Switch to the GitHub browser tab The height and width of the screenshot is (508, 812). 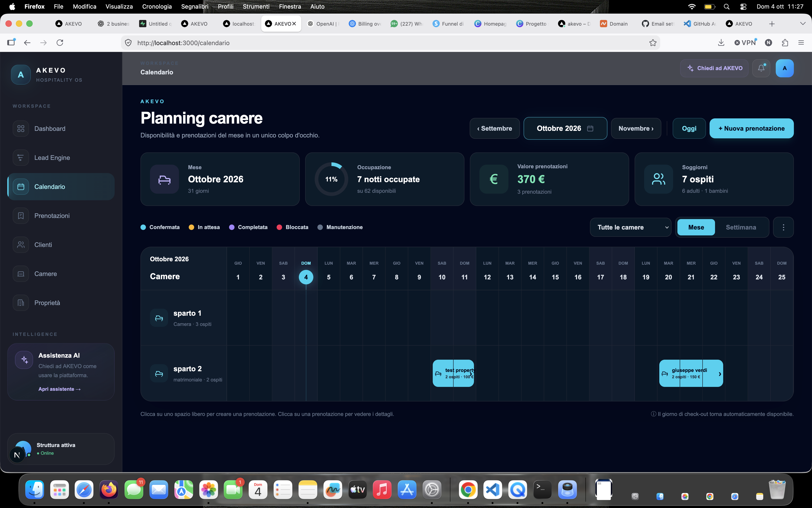pyautogui.click(x=700, y=24)
